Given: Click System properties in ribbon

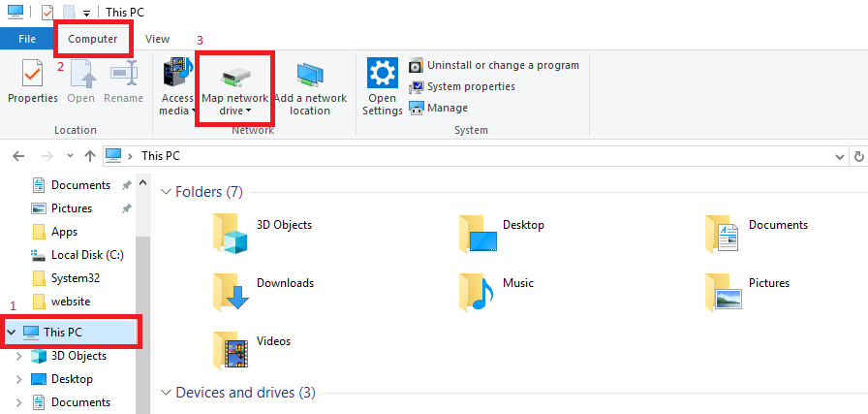Looking at the screenshot, I should pyautogui.click(x=470, y=86).
